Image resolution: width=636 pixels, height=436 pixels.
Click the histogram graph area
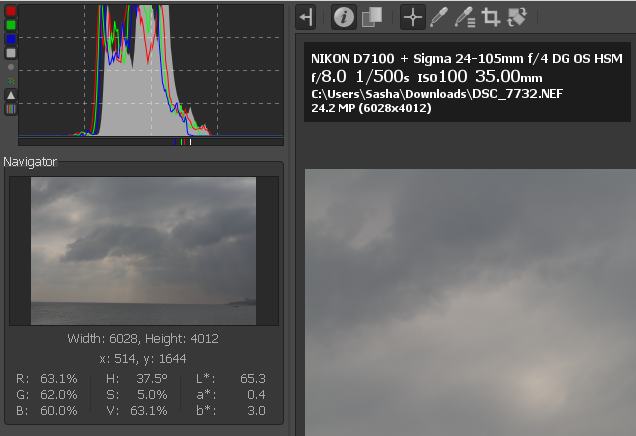click(151, 70)
